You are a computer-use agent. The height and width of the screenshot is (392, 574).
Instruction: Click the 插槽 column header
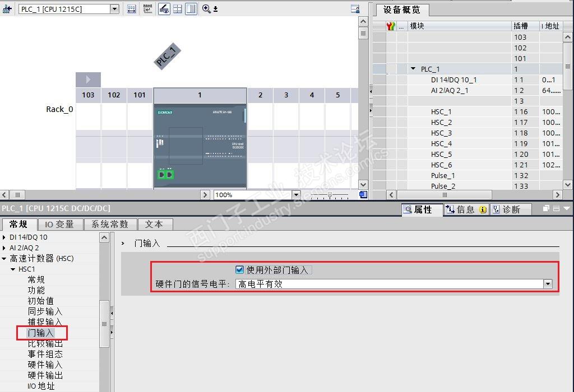[525, 26]
